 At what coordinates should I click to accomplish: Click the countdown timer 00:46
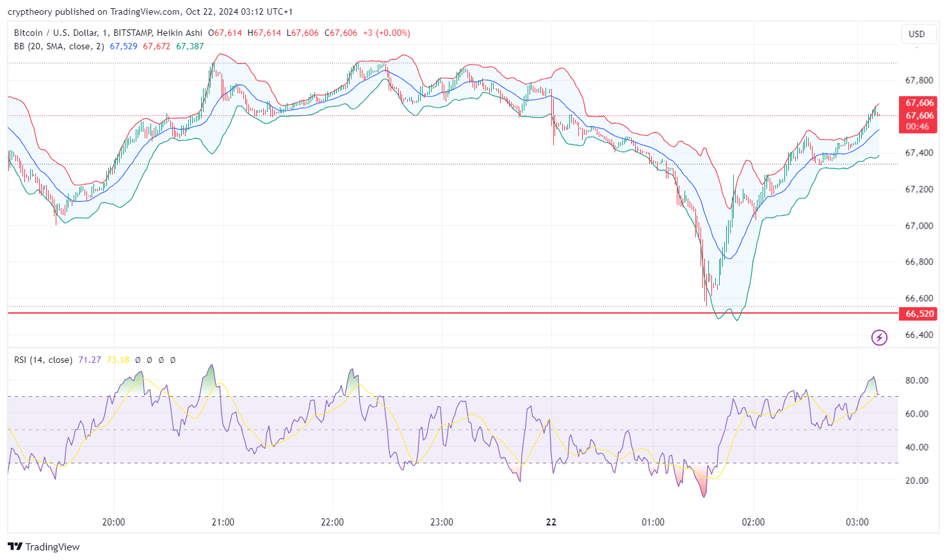pyautogui.click(x=918, y=127)
